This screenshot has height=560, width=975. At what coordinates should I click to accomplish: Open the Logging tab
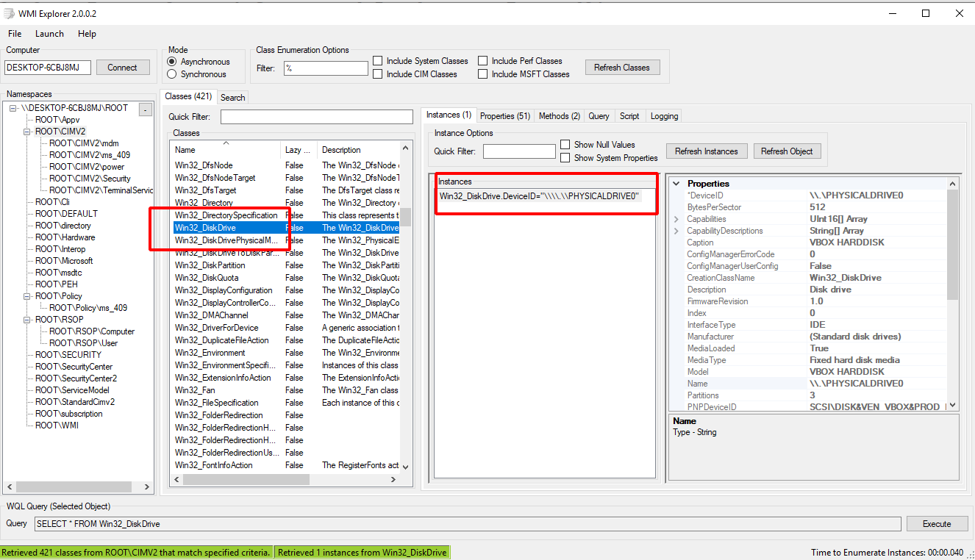click(664, 115)
